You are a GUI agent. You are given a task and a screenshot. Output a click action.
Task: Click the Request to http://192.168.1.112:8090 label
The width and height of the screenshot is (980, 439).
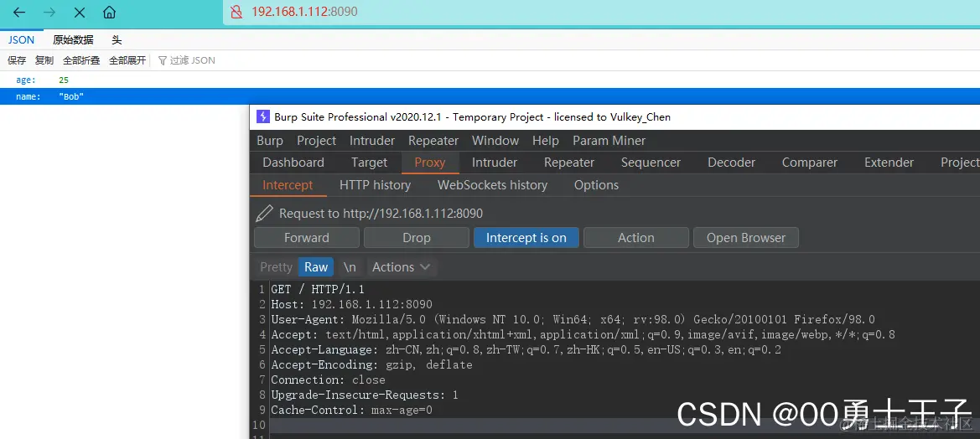(381, 214)
